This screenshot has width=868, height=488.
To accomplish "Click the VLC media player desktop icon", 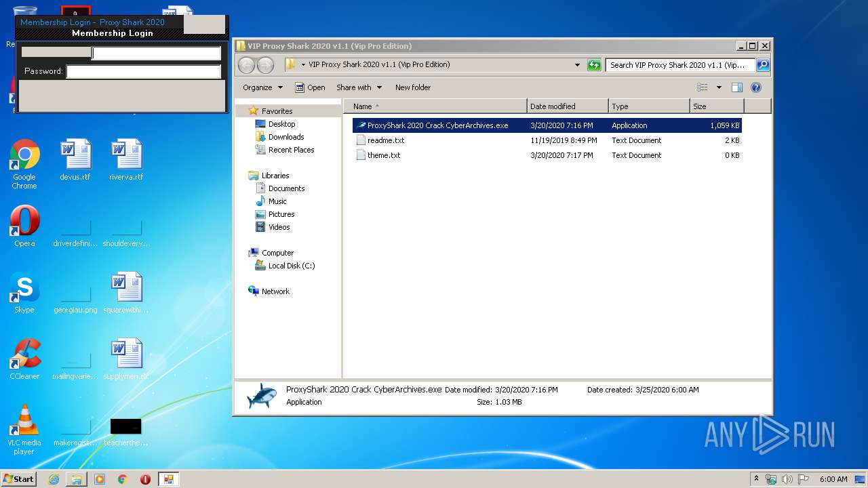I will (x=24, y=430).
